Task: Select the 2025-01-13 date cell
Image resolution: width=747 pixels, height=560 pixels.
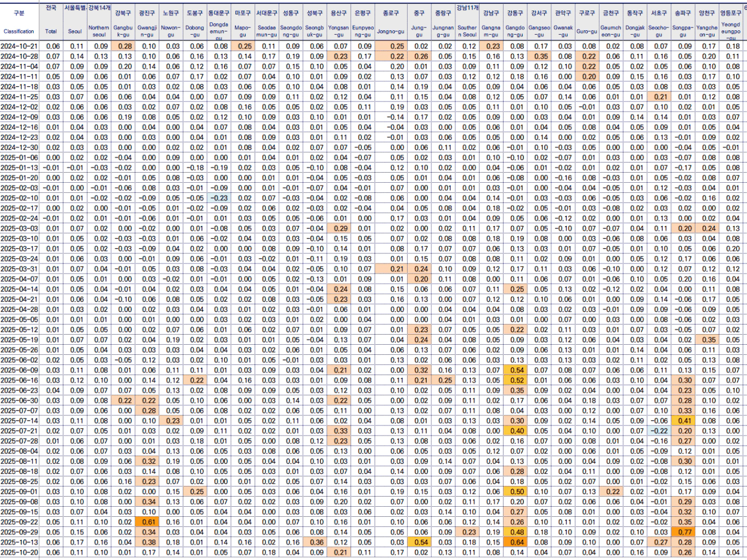Action: pyautogui.click(x=20, y=168)
